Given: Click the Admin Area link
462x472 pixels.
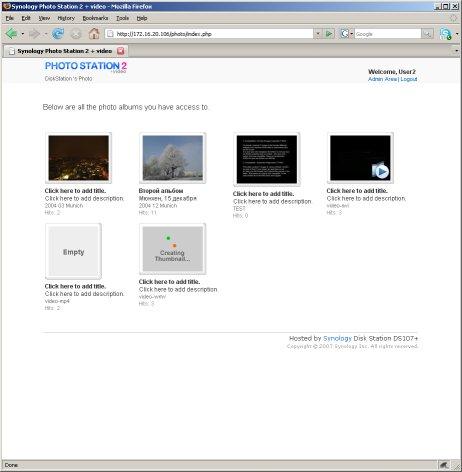Looking at the screenshot, I should pyautogui.click(x=382, y=79).
